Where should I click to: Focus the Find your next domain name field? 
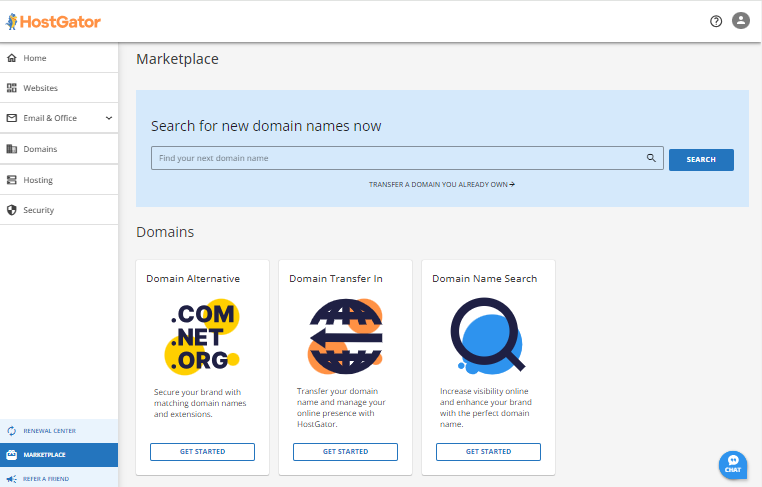pyautogui.click(x=407, y=158)
